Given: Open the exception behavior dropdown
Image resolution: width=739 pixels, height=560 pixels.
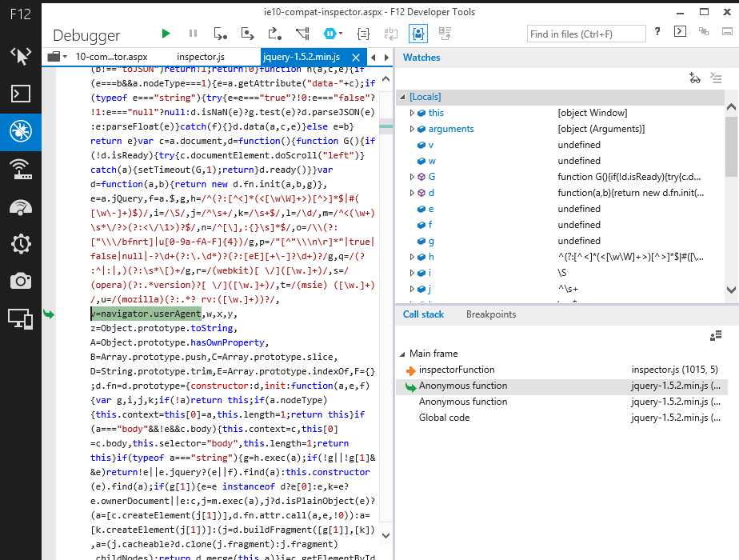Looking at the screenshot, I should pyautogui.click(x=333, y=34).
